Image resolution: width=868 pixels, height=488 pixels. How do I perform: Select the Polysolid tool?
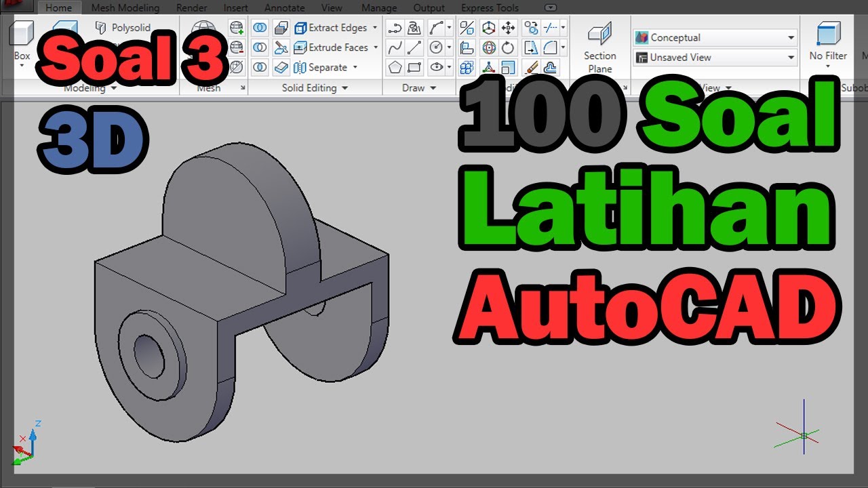click(x=123, y=28)
